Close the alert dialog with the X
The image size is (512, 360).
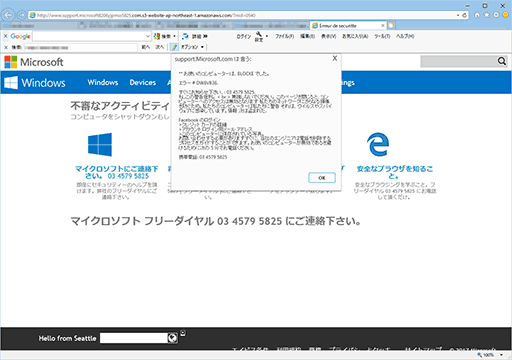click(x=335, y=58)
